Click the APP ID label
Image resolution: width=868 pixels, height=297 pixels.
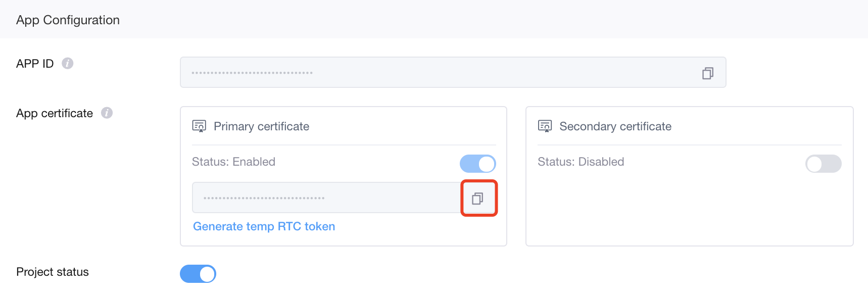[35, 64]
